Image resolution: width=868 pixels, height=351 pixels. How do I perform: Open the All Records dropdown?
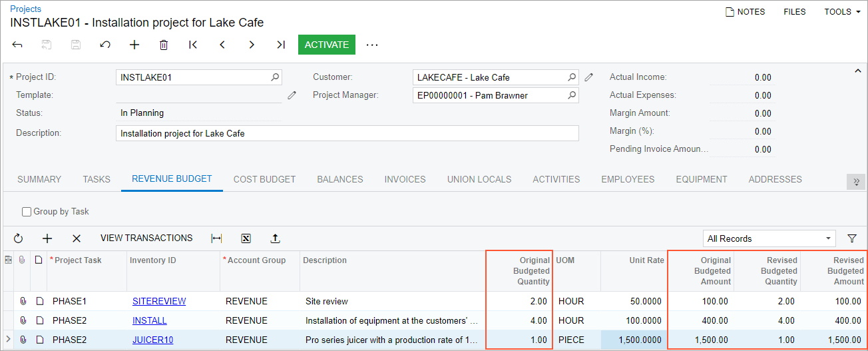[x=769, y=238]
